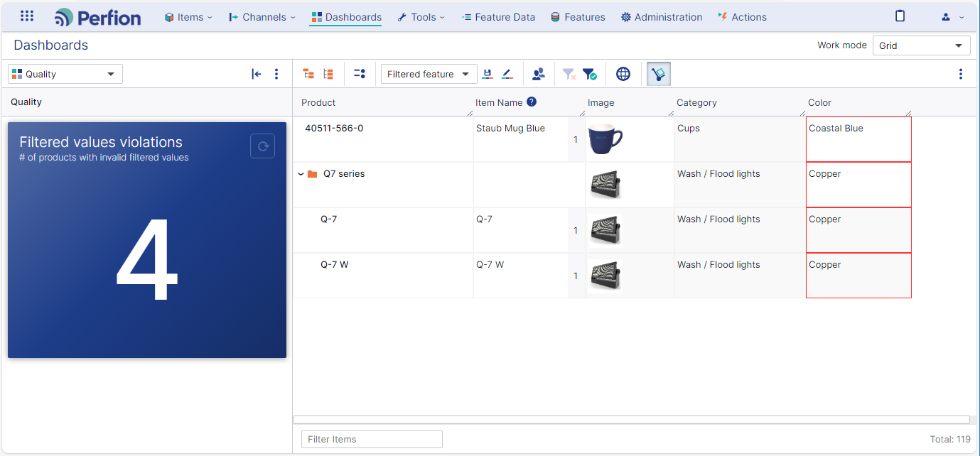
Task: Click Item Name help question icon
Action: tap(532, 102)
